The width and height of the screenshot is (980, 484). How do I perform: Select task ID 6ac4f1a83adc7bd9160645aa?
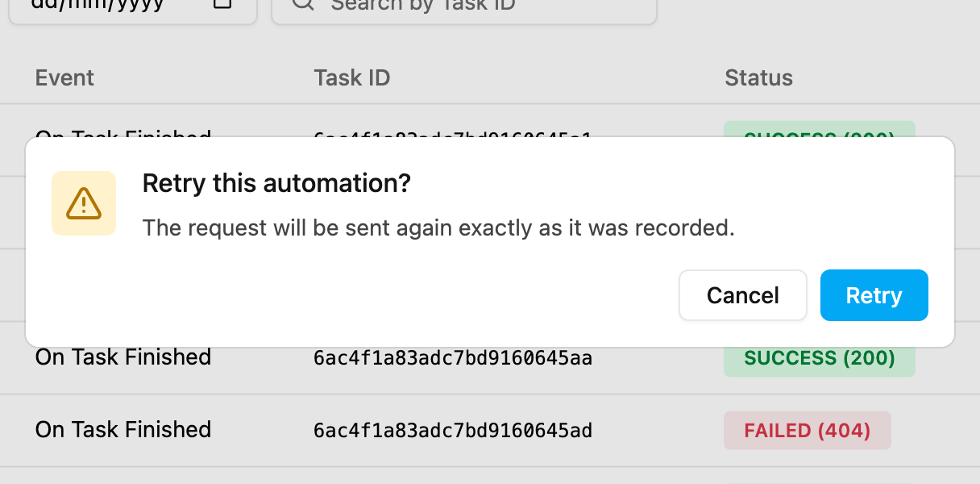(x=453, y=358)
